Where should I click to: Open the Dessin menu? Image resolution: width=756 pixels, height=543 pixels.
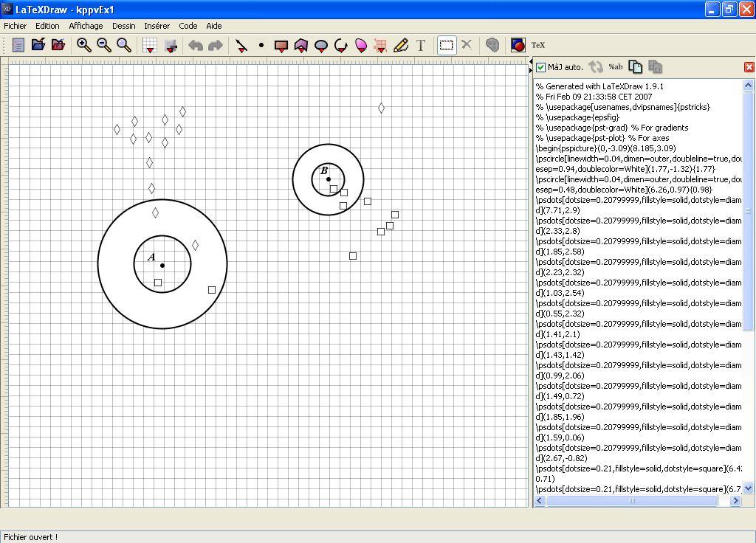(123, 26)
